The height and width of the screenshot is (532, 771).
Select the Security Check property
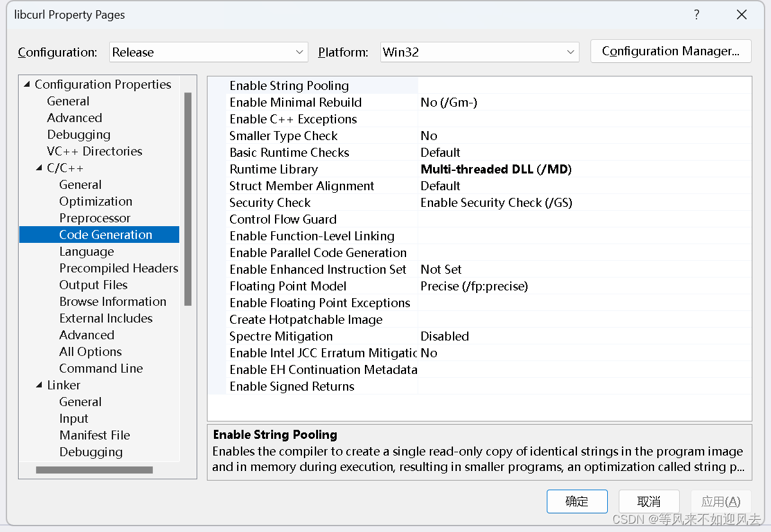[270, 202]
